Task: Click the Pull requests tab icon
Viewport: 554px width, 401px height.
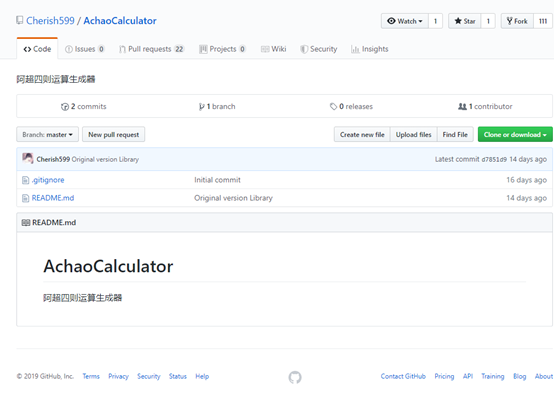Action: tap(122, 49)
